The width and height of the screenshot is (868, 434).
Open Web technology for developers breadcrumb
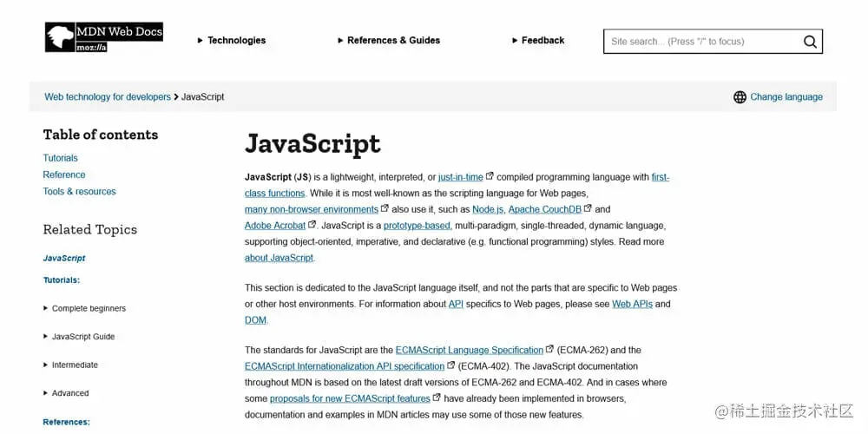click(108, 97)
